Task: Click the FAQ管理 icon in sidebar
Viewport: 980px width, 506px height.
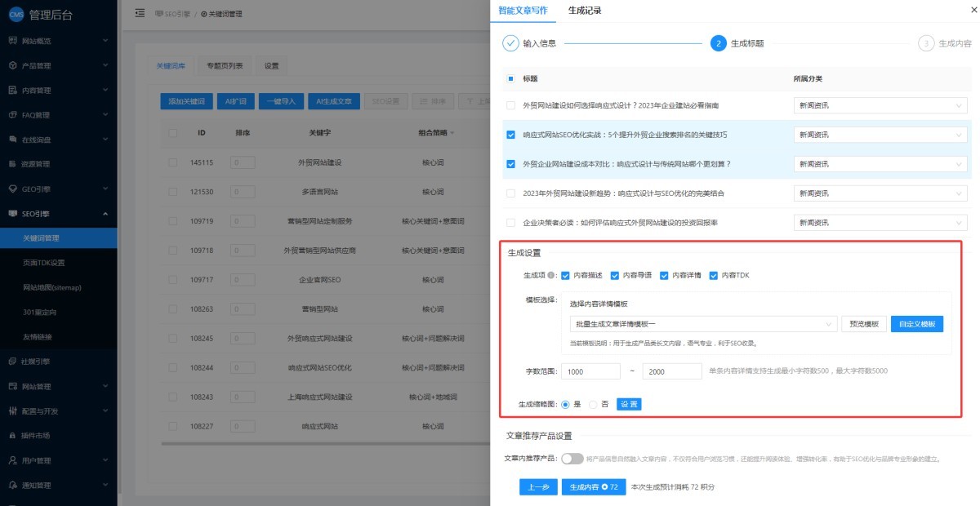Action: click(x=12, y=115)
